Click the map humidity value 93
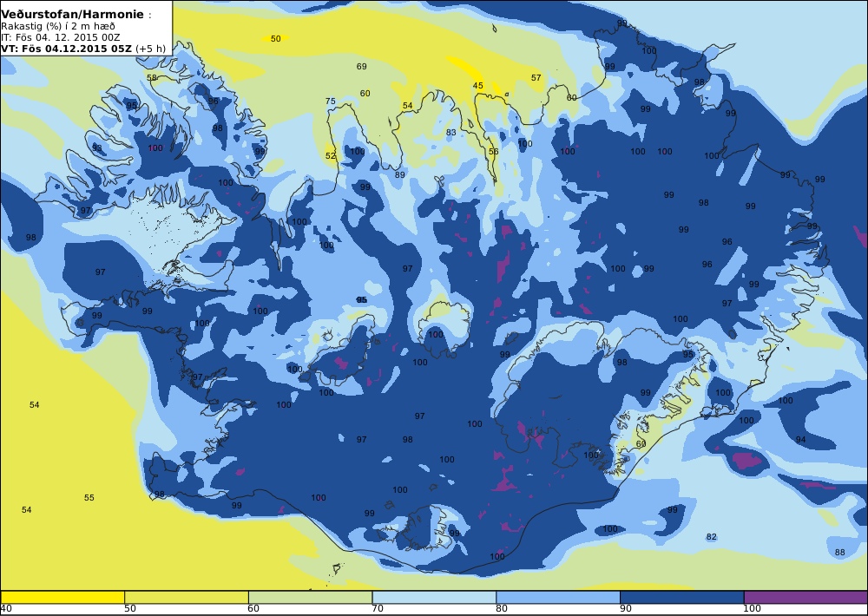 pyautogui.click(x=97, y=147)
